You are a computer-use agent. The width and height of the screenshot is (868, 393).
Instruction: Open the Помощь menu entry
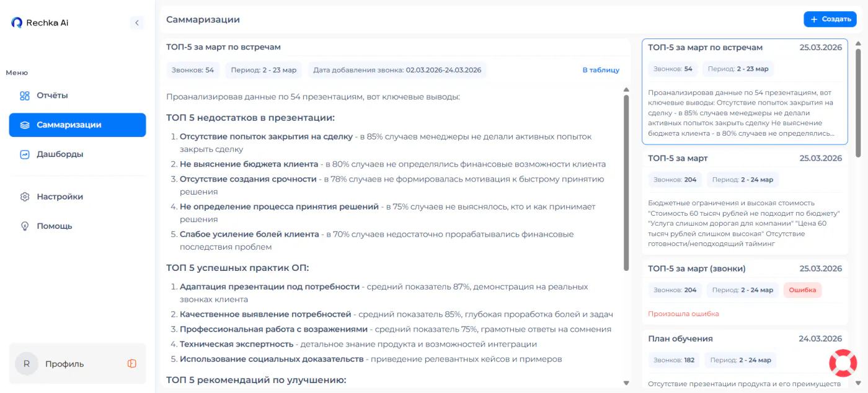pyautogui.click(x=77, y=226)
